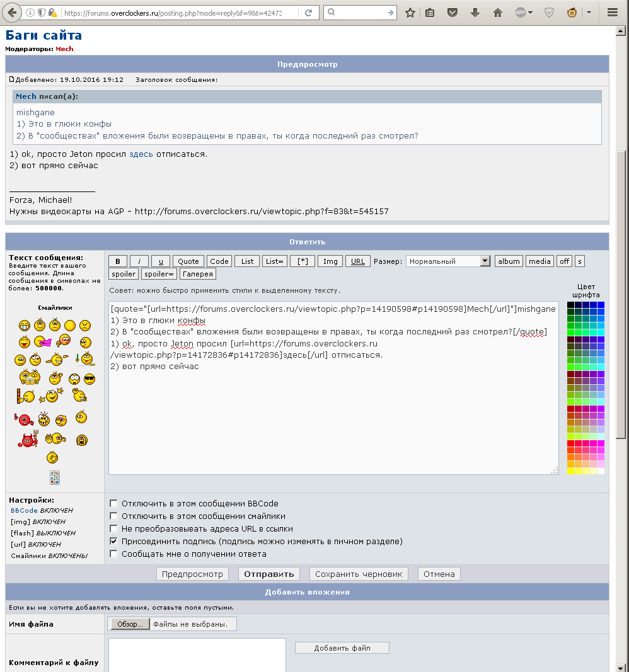
Task: Insert the media tag
Action: [x=540, y=261]
